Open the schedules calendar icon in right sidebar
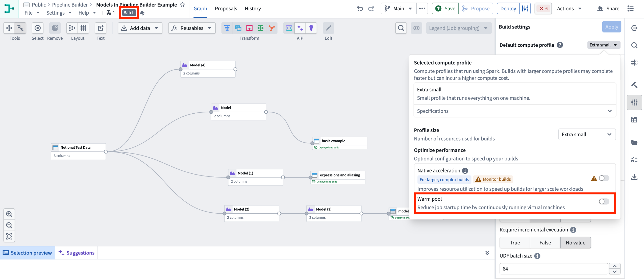The height and width of the screenshot is (279, 644). click(635, 119)
